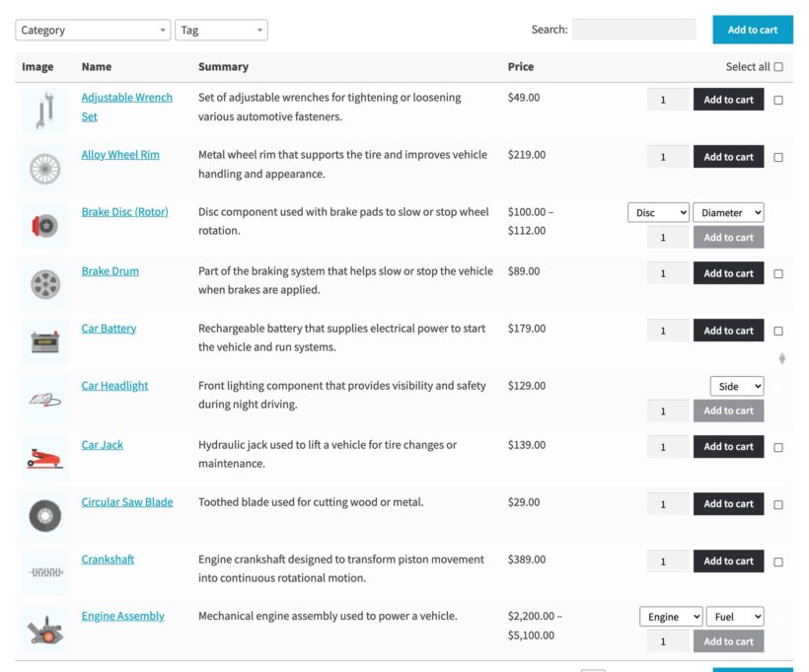Add Adjustable Wrench Set to cart
This screenshot has height=672, width=809.
[x=728, y=100]
